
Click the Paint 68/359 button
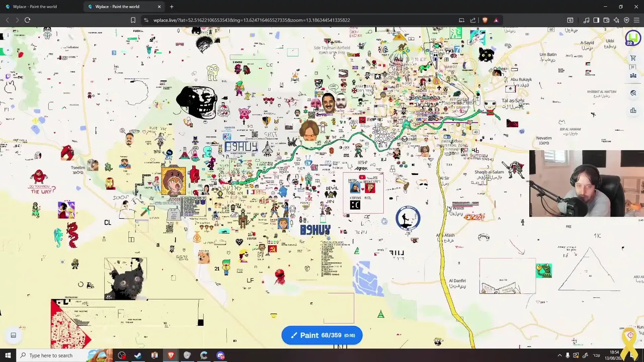(x=322, y=335)
